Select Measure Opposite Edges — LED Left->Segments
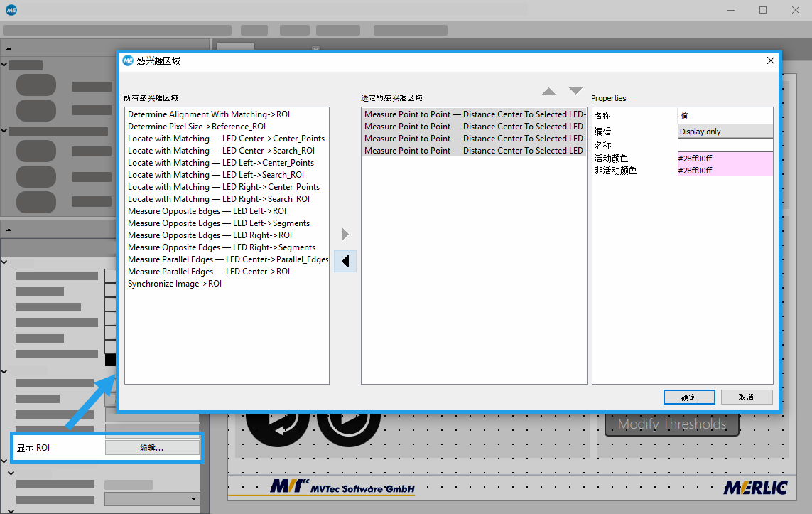 coord(219,223)
